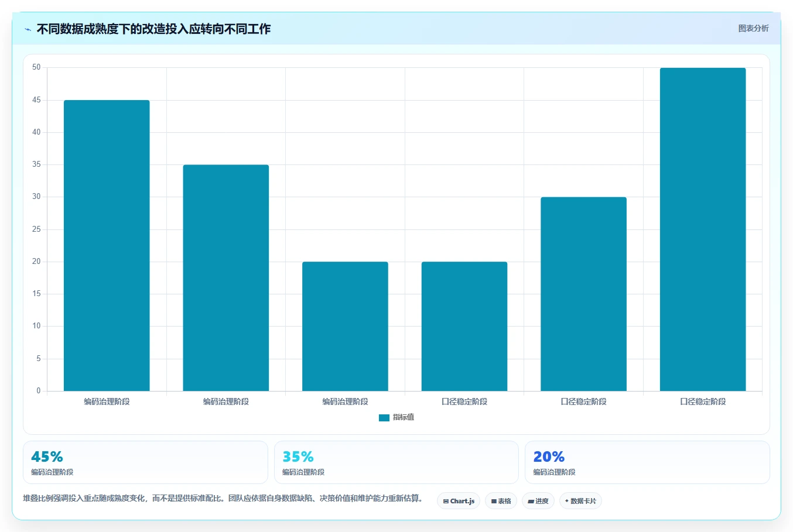The width and height of the screenshot is (793, 532).
Task: Click the 图表分析 tag in the header
Action: [753, 28]
